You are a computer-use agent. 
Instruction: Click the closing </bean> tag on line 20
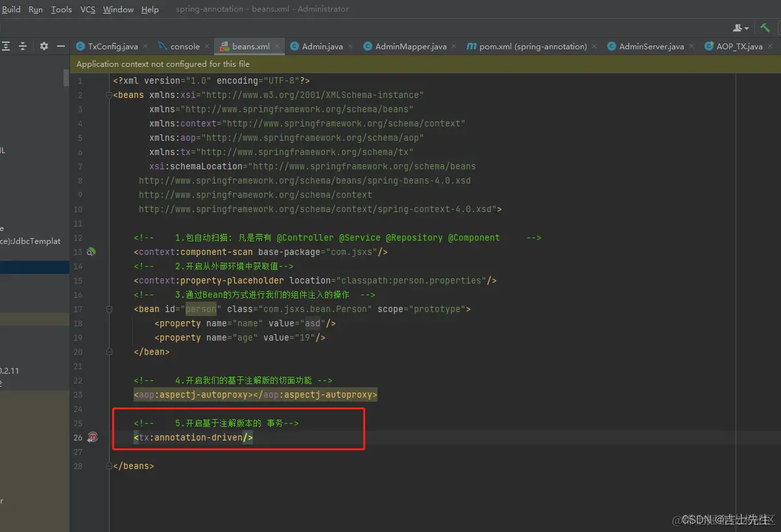[x=152, y=352]
